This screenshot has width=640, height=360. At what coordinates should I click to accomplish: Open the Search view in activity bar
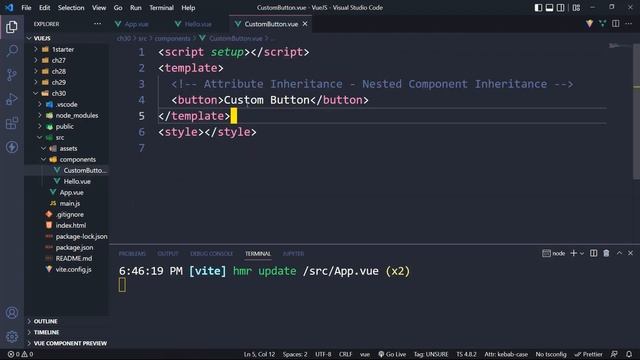coord(12,51)
